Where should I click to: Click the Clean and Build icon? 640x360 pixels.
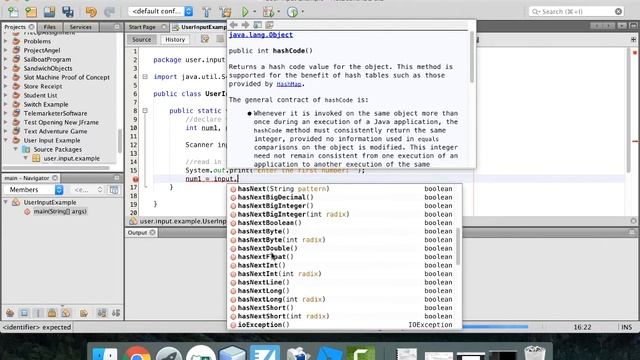pos(225,11)
